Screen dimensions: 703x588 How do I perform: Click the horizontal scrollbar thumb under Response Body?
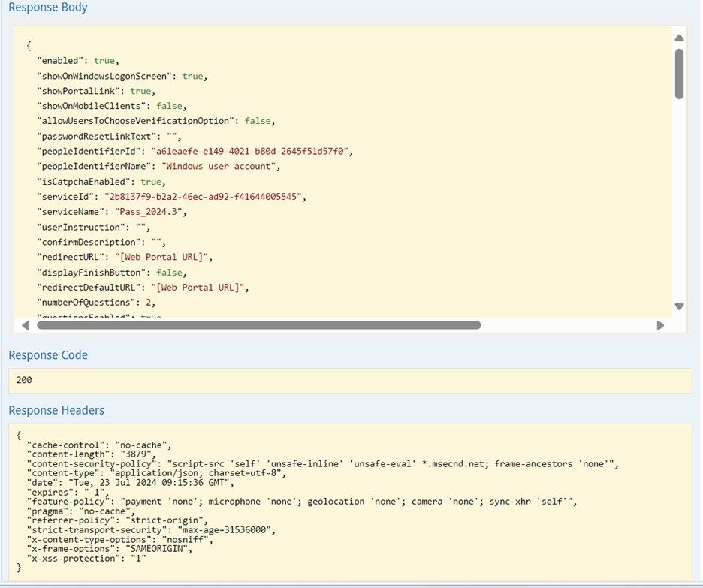[258, 325]
